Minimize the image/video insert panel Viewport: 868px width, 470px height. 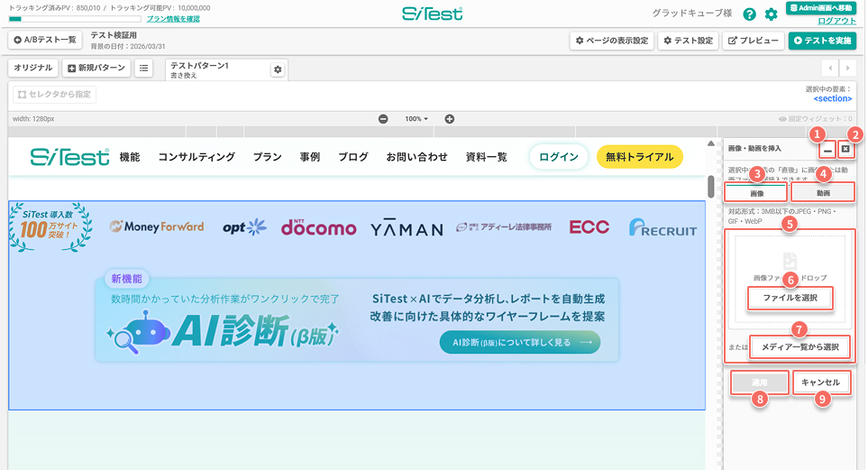[827, 150]
